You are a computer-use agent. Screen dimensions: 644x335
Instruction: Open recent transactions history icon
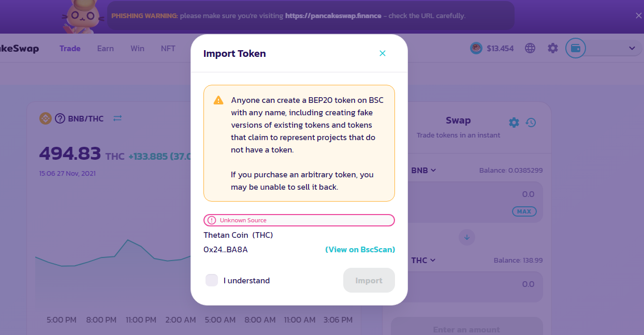coord(531,123)
